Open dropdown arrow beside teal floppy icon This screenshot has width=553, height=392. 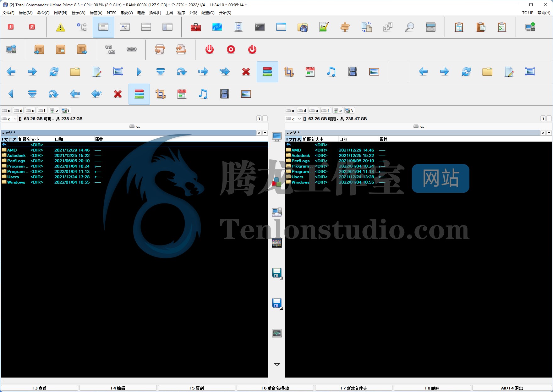tap(282, 278)
